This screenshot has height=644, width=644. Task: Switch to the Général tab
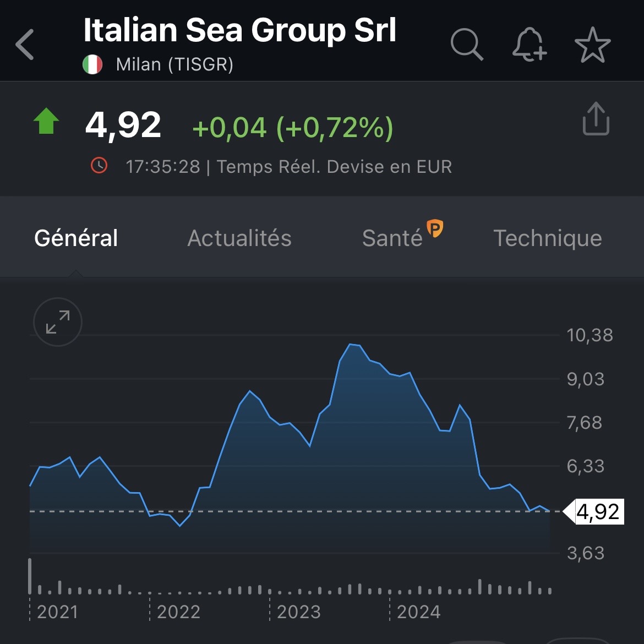point(76,238)
